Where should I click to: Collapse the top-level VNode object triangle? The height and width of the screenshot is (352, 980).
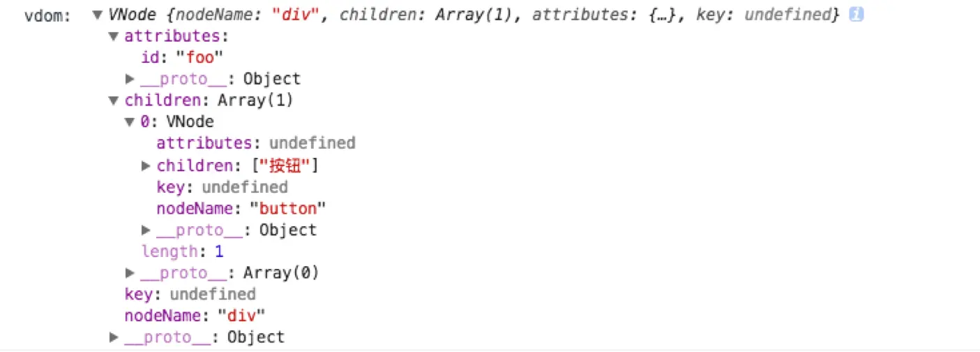(98, 15)
